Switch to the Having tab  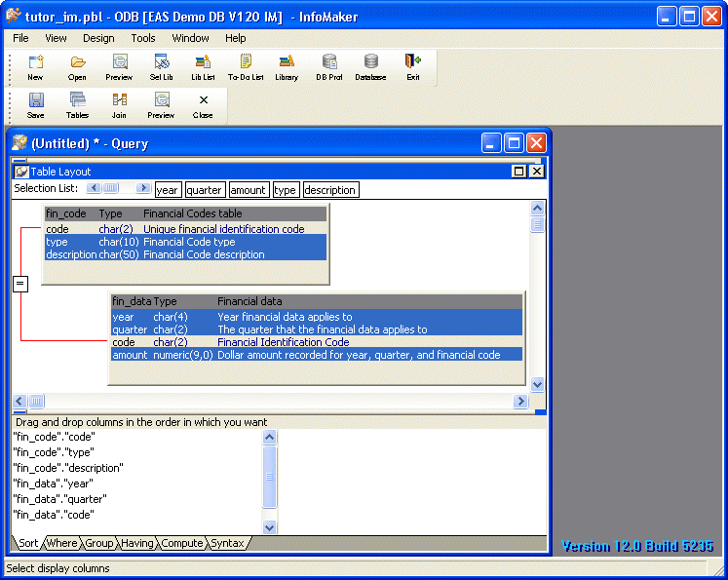click(x=137, y=543)
